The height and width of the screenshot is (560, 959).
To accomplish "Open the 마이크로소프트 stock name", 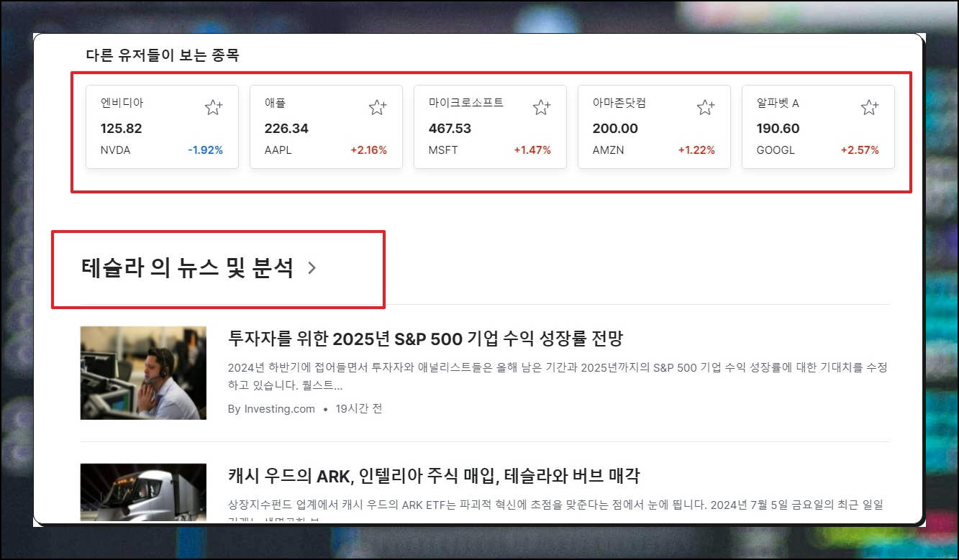I will (466, 103).
